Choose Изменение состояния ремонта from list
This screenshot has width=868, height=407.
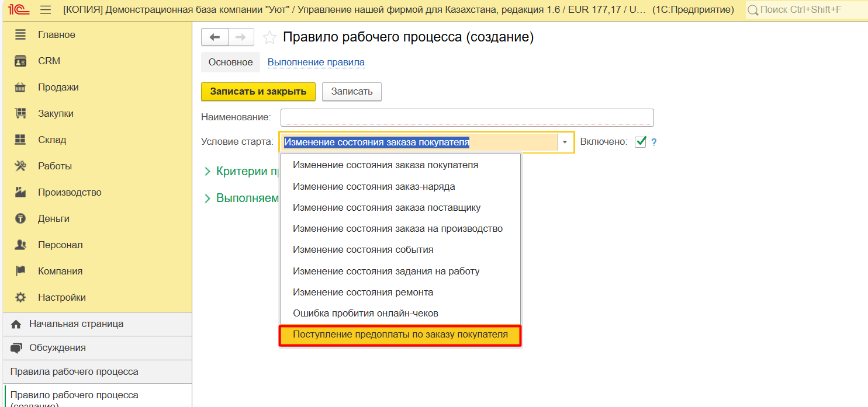362,292
